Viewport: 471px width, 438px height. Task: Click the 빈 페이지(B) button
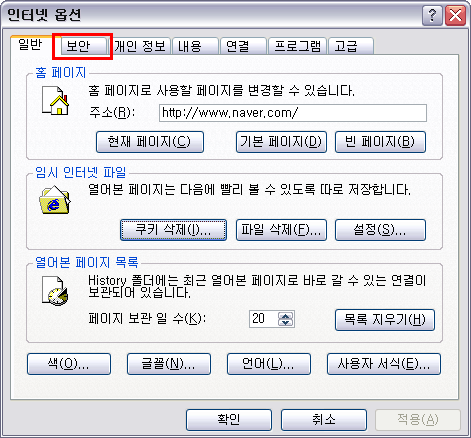[x=380, y=142]
